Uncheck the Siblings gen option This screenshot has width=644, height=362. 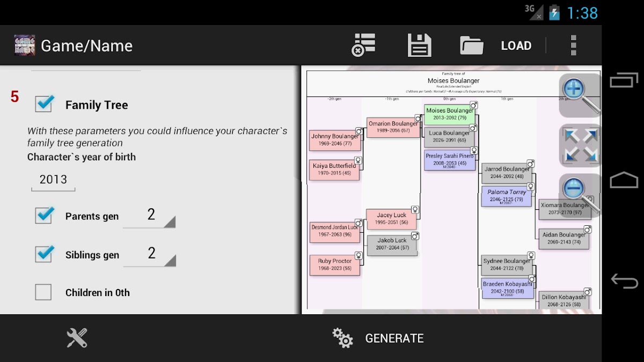coord(44,254)
